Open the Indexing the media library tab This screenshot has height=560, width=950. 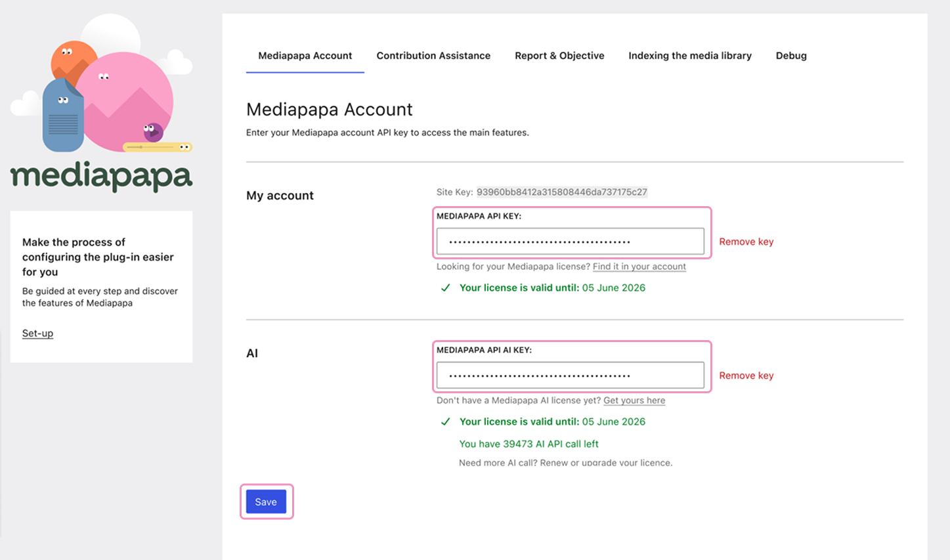689,56
